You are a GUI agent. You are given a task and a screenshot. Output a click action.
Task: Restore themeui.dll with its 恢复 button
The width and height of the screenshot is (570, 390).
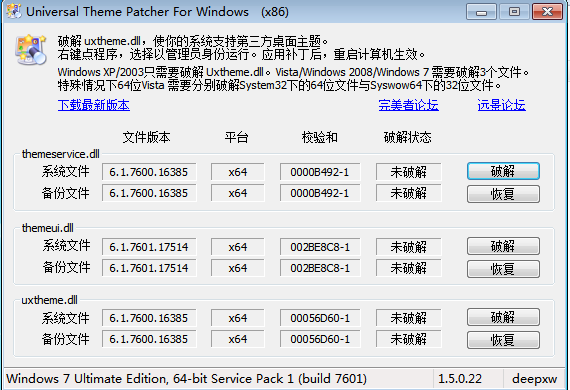point(503,269)
